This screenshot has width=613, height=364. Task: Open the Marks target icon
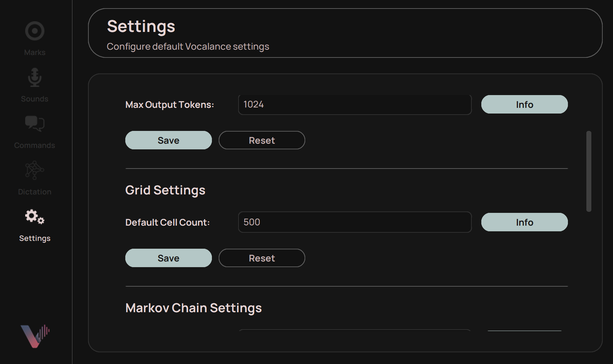(x=34, y=31)
